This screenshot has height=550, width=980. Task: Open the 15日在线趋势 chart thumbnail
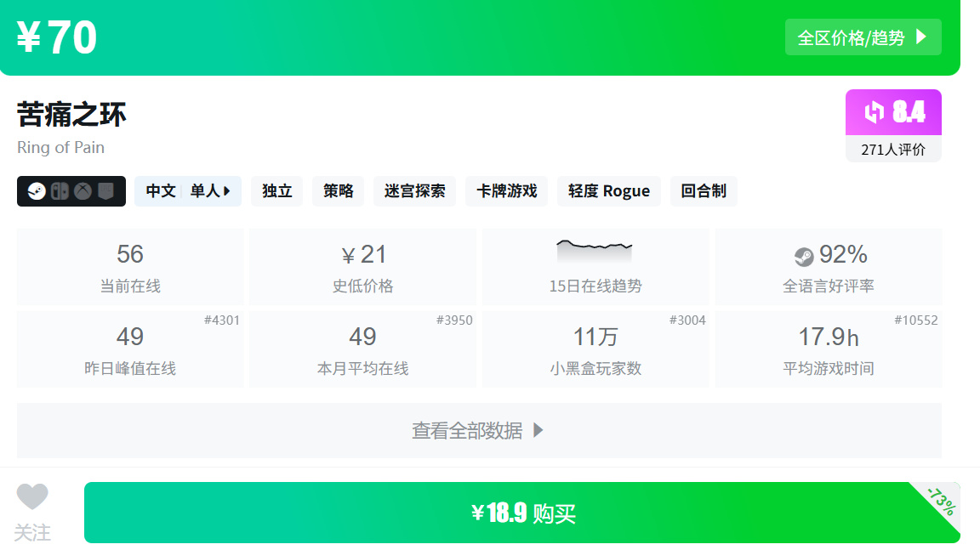click(x=595, y=250)
